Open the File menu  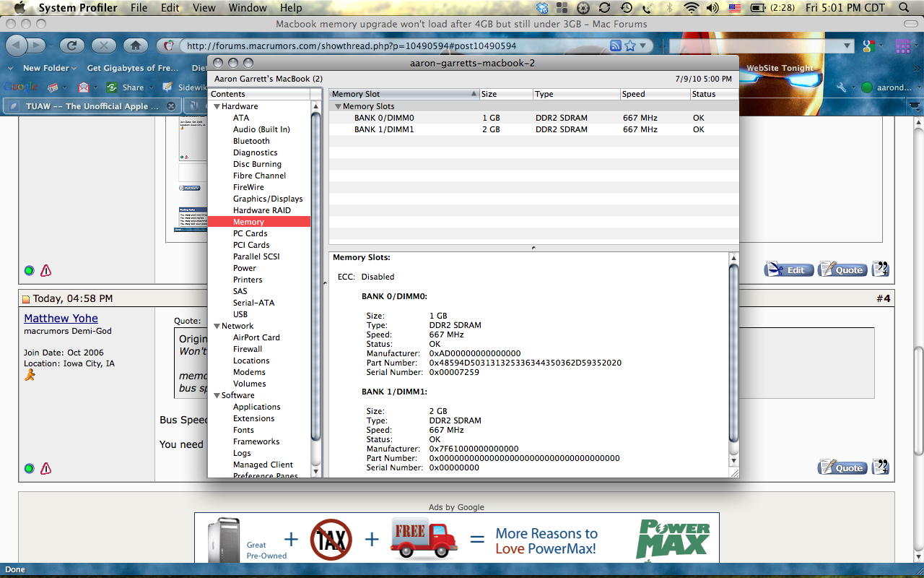tap(139, 8)
